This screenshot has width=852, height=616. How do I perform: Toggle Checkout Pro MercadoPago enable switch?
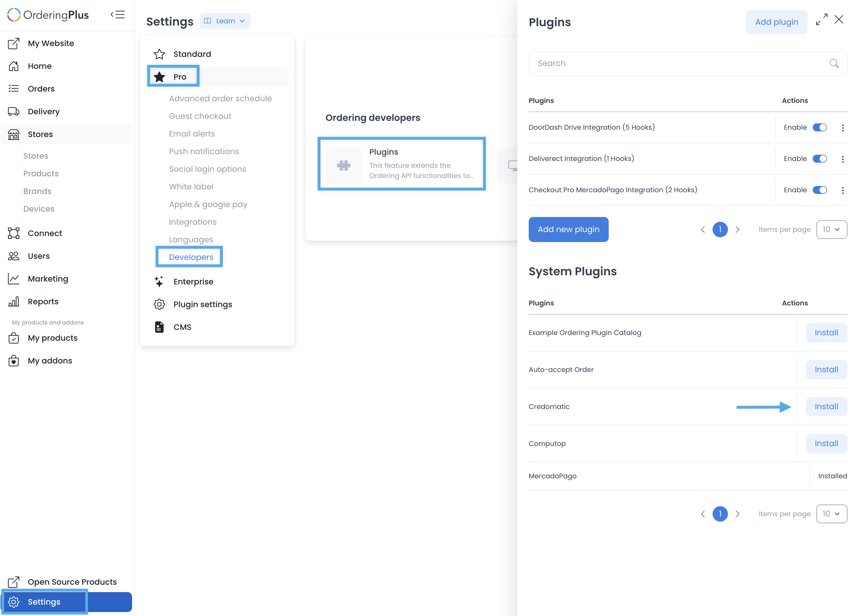[820, 190]
